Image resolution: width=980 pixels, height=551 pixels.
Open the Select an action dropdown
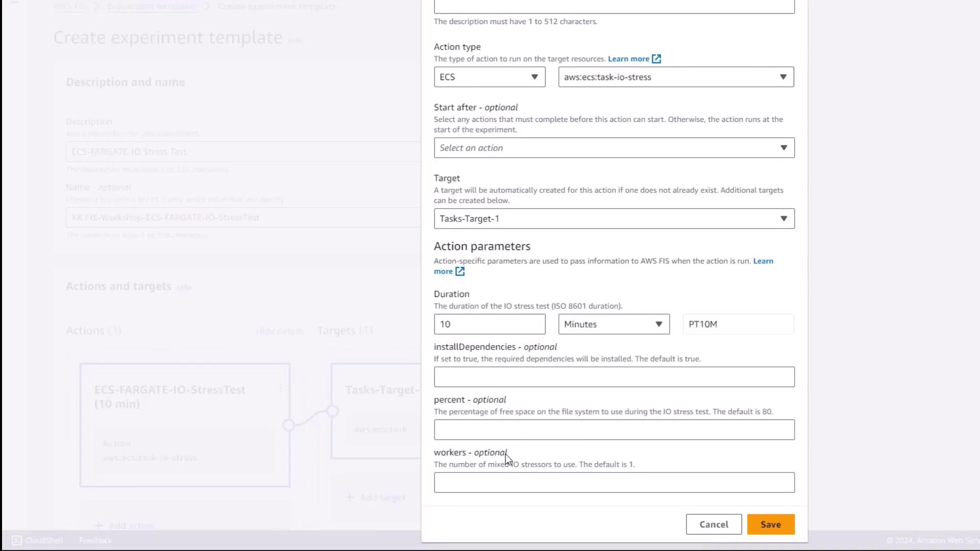pos(614,148)
